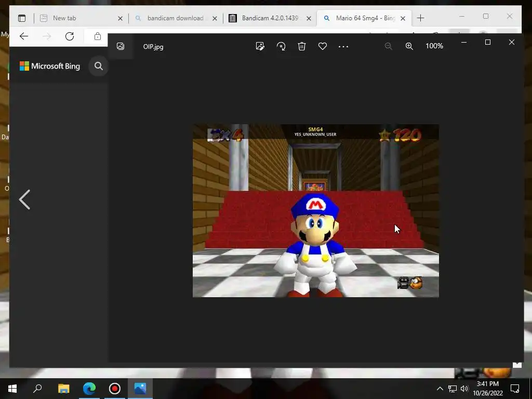Open Bandicam recorder taskbar icon
This screenshot has width=532, height=399.
115,389
